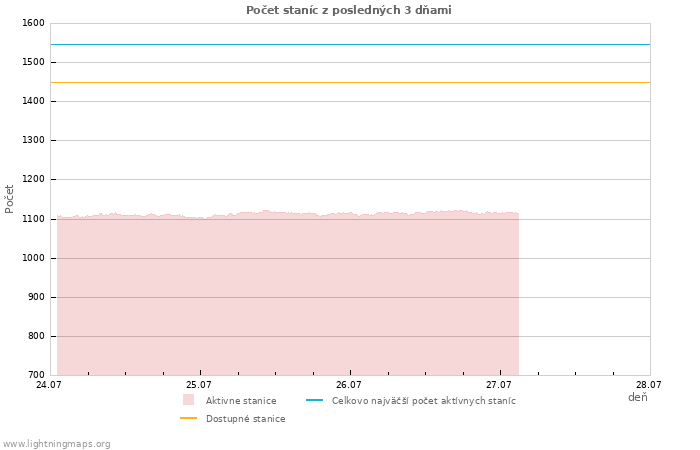The height and width of the screenshot is (450, 700).
Task: Select the Dostupné stanice legend label
Action: pyautogui.click(x=246, y=419)
